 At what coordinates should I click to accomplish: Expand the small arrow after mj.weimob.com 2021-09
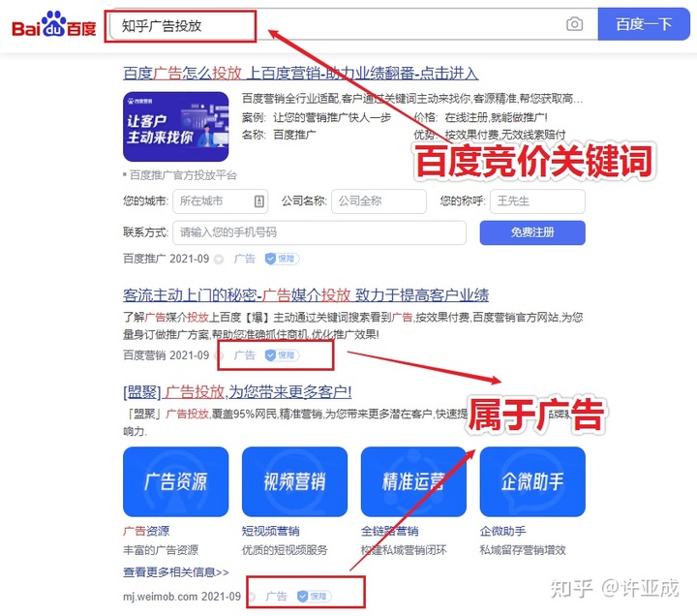(x=251, y=597)
